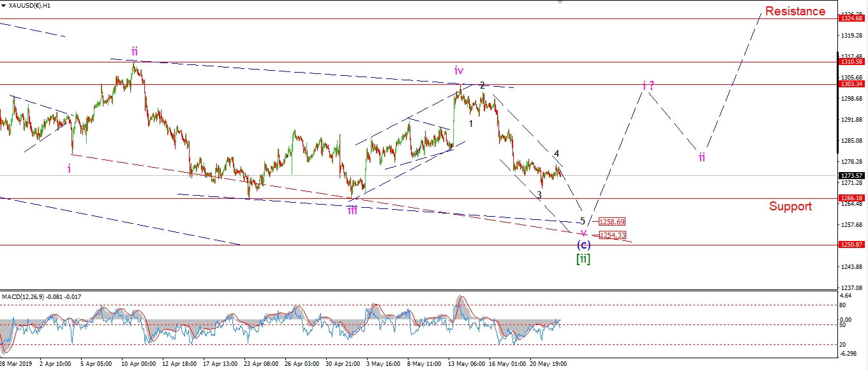Viewport: 868px width, 371px height.
Task: Select the magenta 'i ?' projected wave label
Action: [648, 85]
